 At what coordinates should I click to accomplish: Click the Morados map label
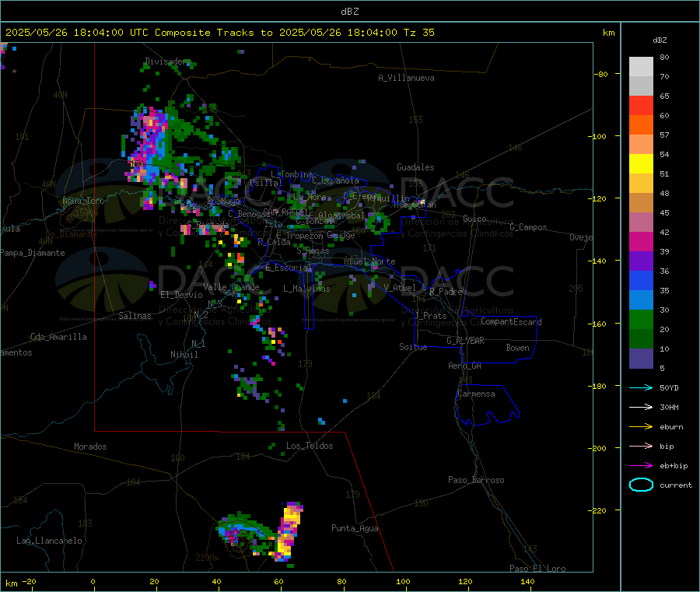click(90, 447)
